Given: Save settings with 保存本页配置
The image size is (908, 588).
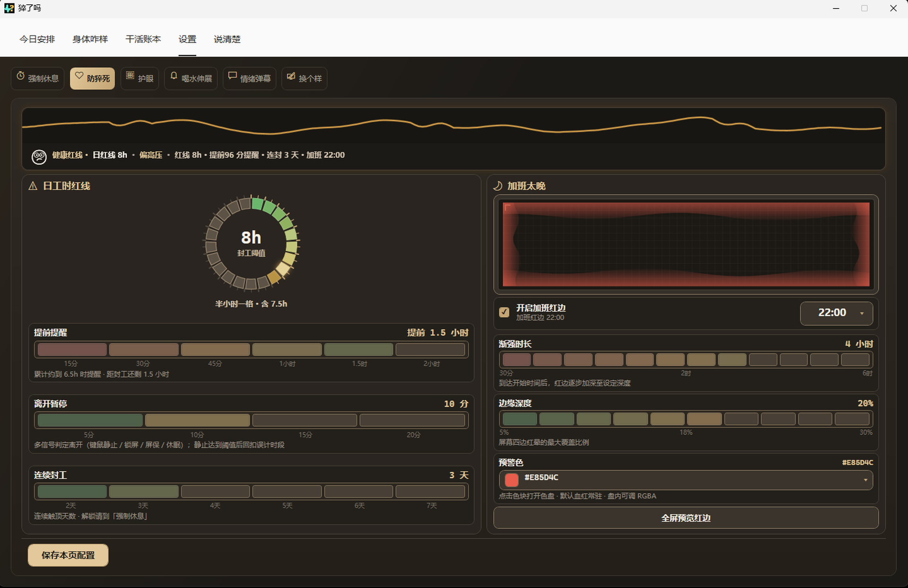Looking at the screenshot, I should tap(68, 555).
